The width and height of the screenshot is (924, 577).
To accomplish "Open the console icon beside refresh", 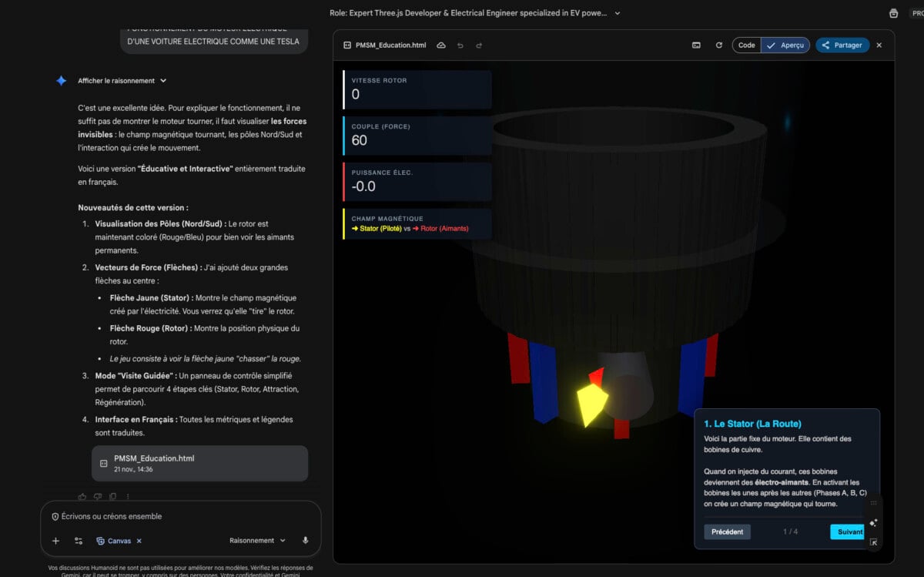I will pos(696,45).
